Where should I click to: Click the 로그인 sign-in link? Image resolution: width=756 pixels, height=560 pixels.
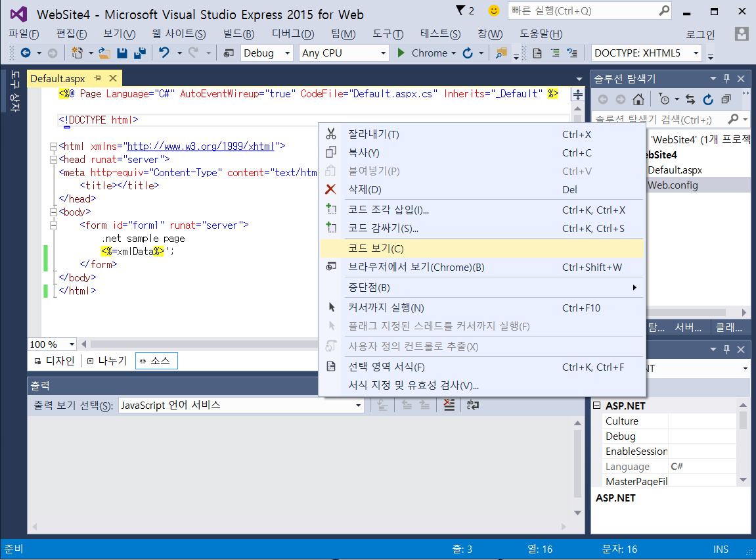pos(700,34)
